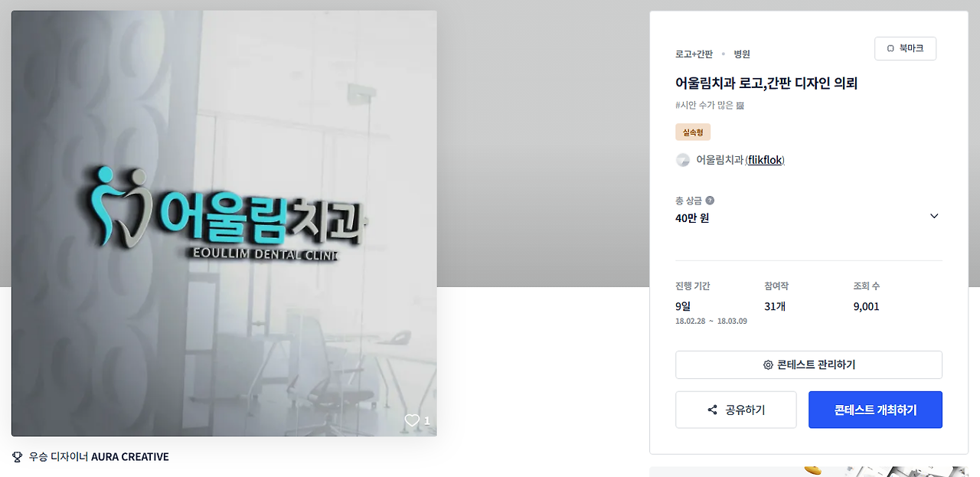Click the 18.02.28 ~ 18.03.09 date range

tap(711, 322)
